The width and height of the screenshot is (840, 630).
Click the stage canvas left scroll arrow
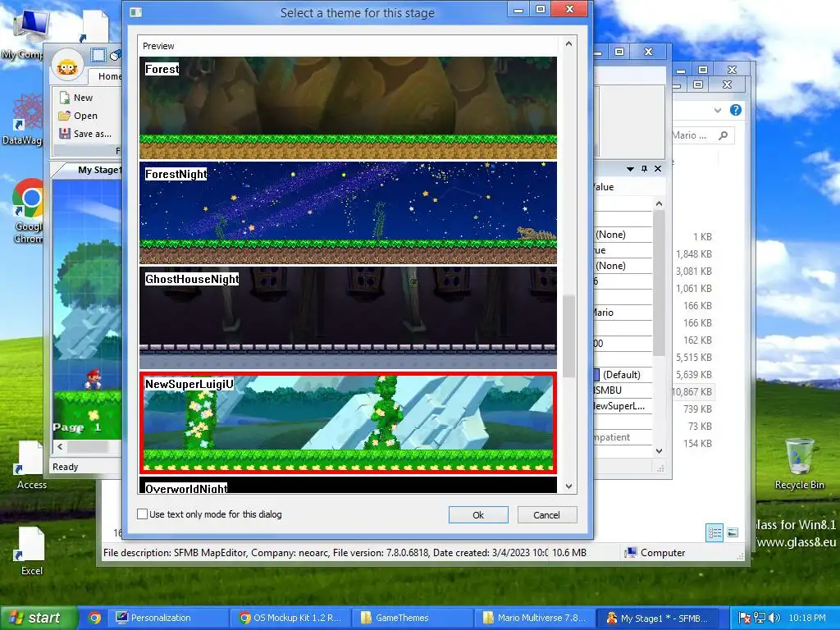point(59,447)
